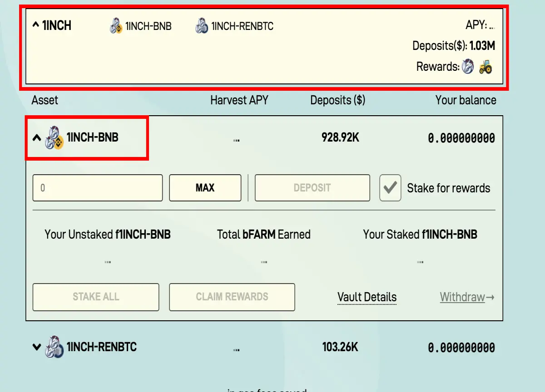Click the tractor FARM reward icon

486,67
